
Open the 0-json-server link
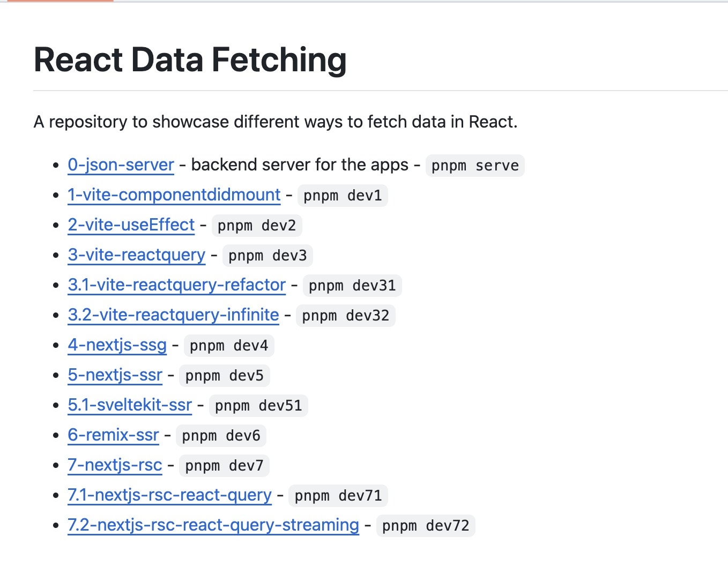[121, 165]
